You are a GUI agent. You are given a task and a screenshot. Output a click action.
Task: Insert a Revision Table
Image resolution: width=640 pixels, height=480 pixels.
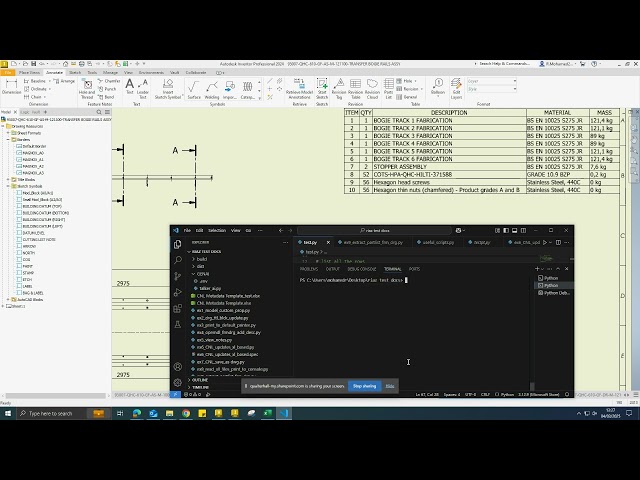click(356, 89)
